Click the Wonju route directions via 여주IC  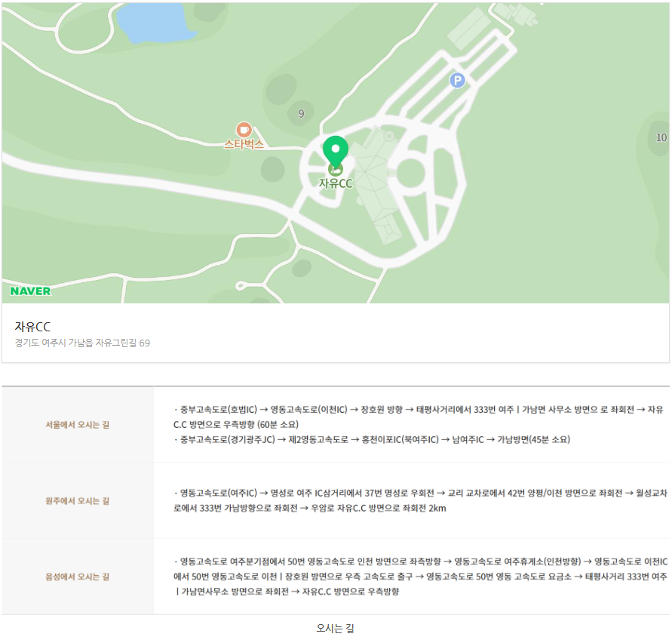pos(419,500)
